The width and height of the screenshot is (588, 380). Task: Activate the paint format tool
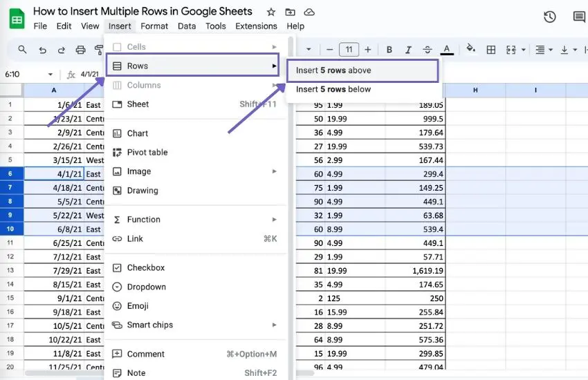tap(99, 50)
